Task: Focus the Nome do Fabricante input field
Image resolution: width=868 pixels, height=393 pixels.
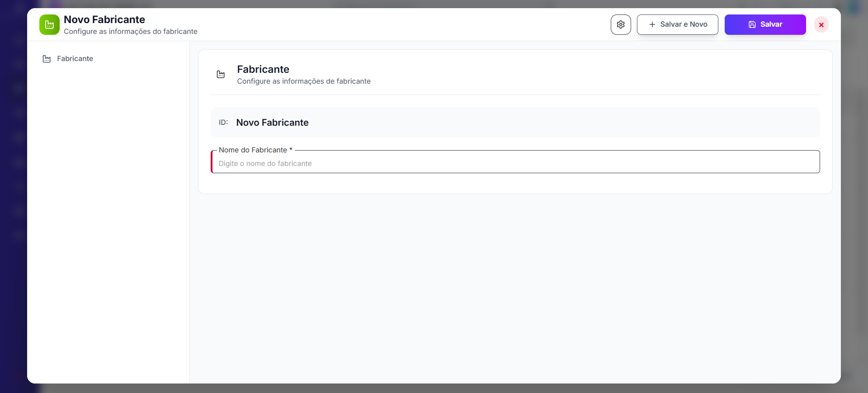Action: (x=515, y=163)
